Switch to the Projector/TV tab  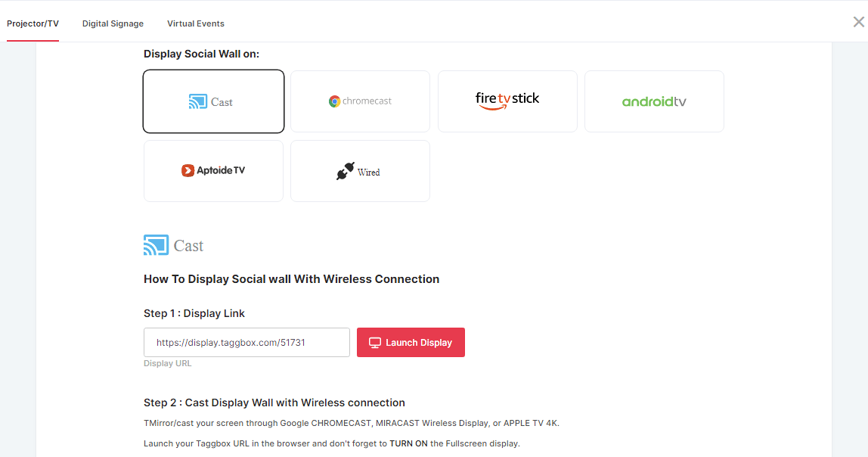(x=33, y=23)
